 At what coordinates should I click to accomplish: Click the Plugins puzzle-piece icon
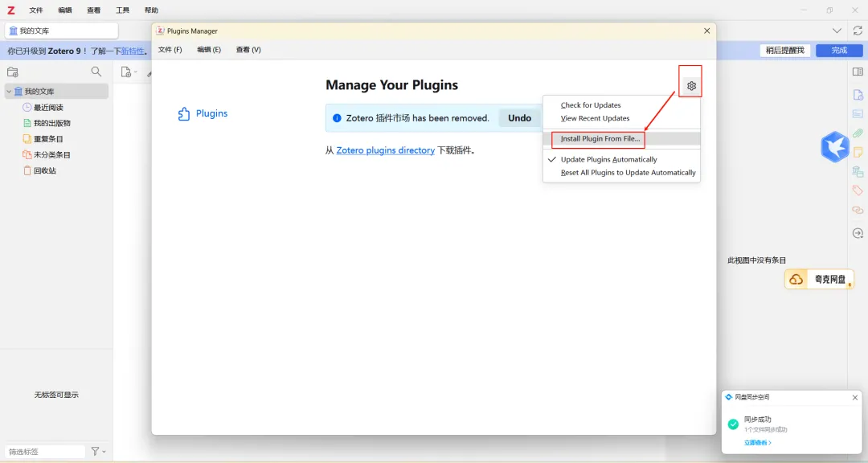coord(184,113)
